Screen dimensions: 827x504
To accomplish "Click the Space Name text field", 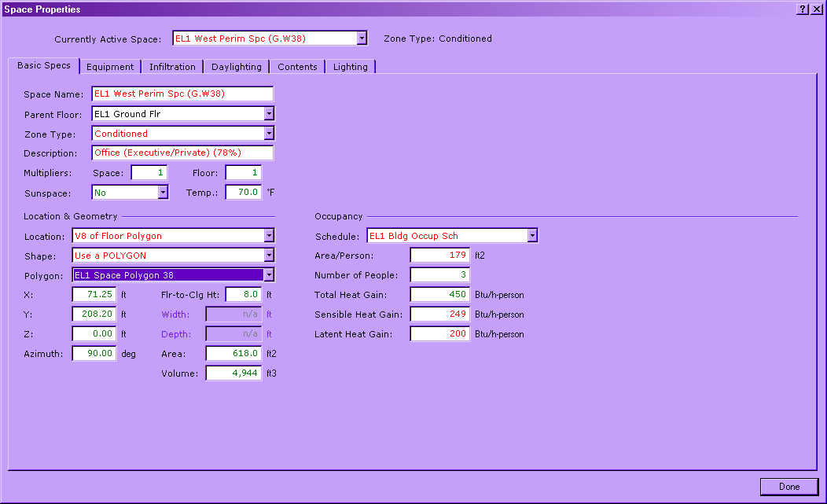I will pyautogui.click(x=182, y=94).
